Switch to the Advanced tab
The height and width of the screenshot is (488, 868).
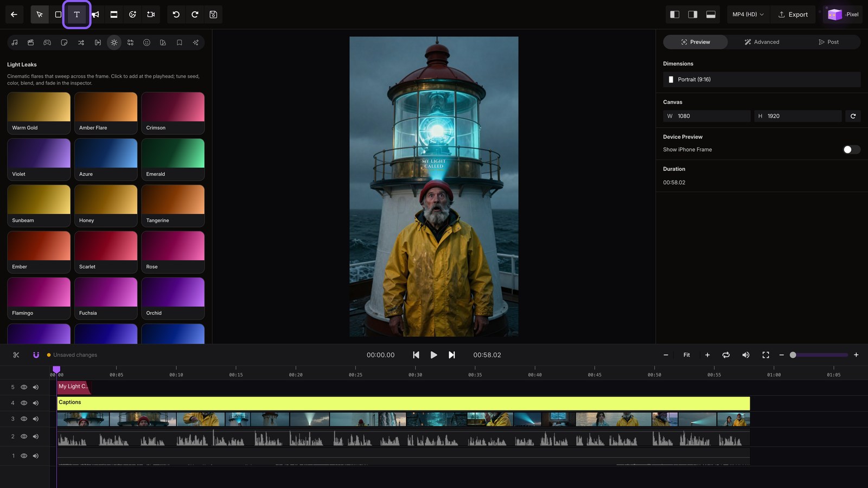coord(762,42)
